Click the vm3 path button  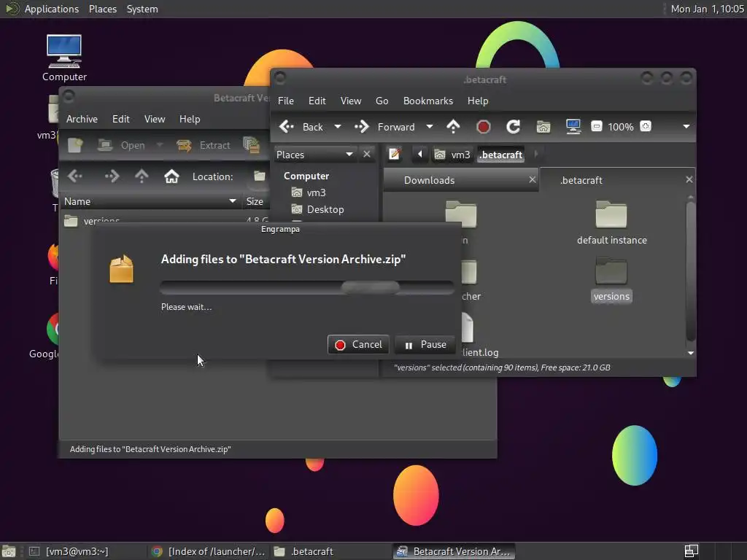tap(452, 155)
